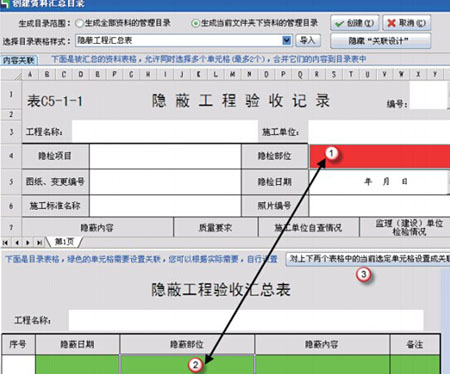Screen dimensions: 450x374
Task: Click the red X 取消 button
Action: [x=407, y=23]
